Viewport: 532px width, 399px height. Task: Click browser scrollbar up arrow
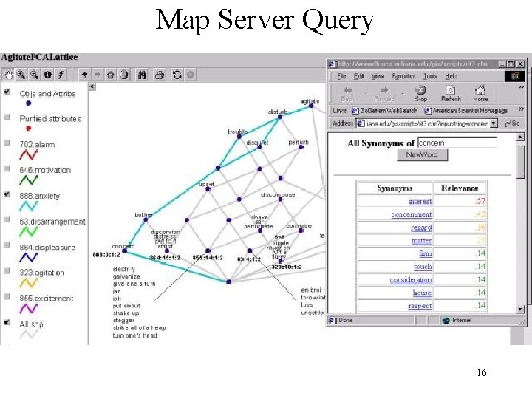(x=519, y=137)
